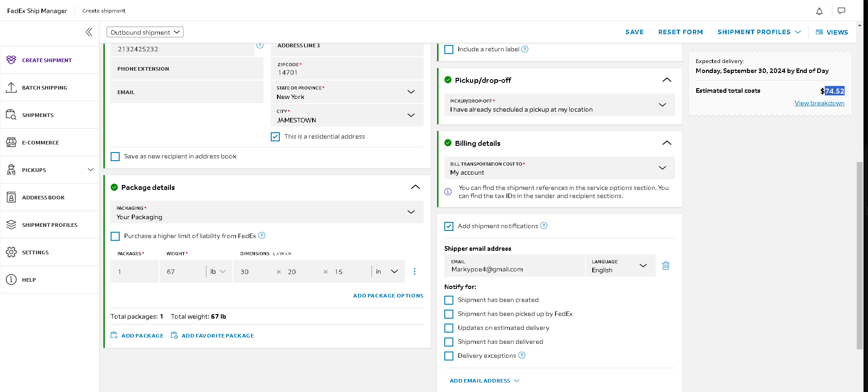Viewport: 868px width, 392px height.
Task: Collapse the Pickup/drop-off section
Action: (667, 80)
